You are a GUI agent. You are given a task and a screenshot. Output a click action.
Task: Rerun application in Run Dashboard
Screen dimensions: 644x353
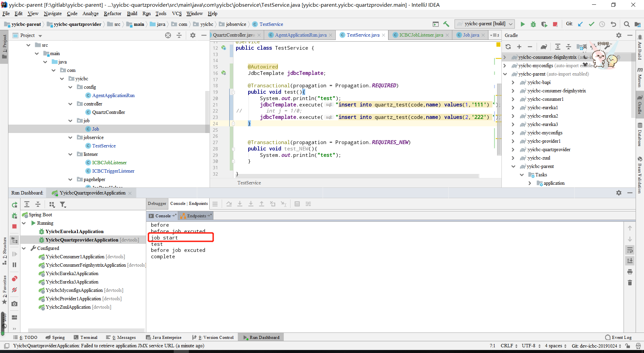[14, 205]
